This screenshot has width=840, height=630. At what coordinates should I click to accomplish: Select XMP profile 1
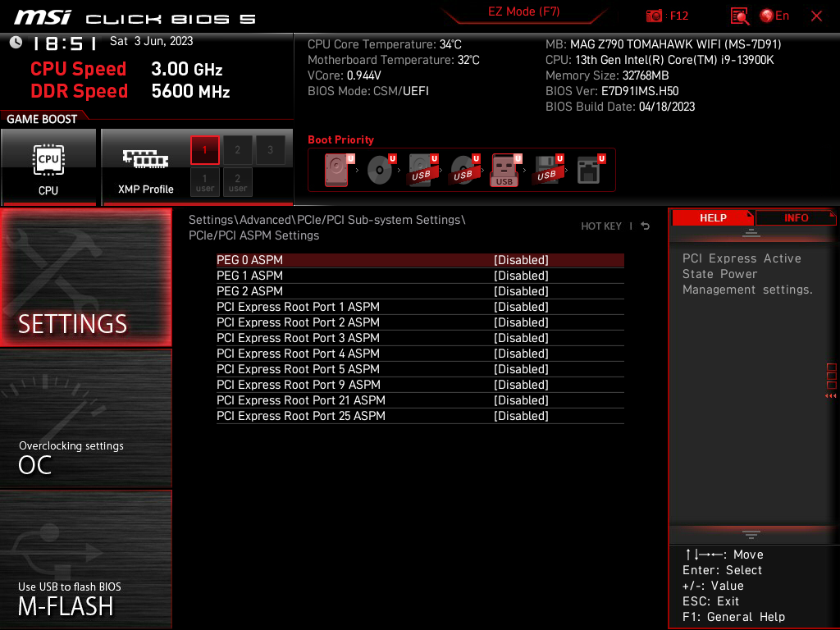click(204, 150)
